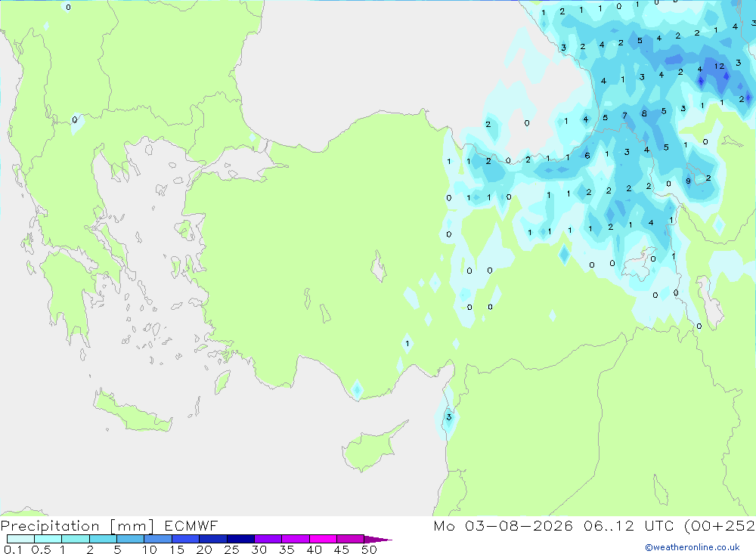Click the over-50 arrow tip of legend
Image resolution: width=756 pixels, height=554 pixels.
(x=378, y=540)
